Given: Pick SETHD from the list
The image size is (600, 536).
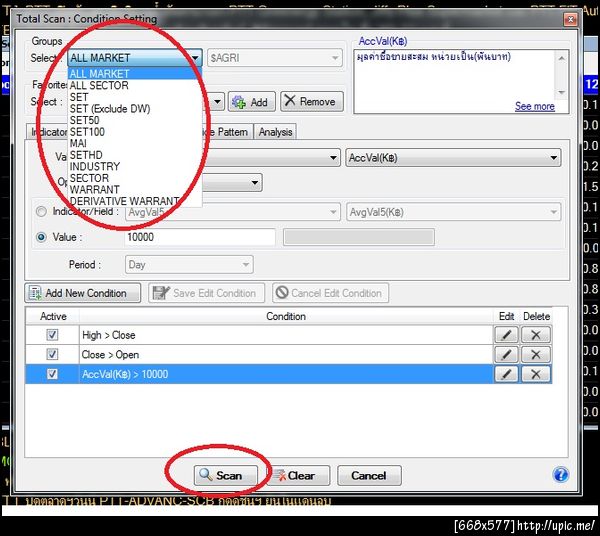Looking at the screenshot, I should [x=135, y=155].
